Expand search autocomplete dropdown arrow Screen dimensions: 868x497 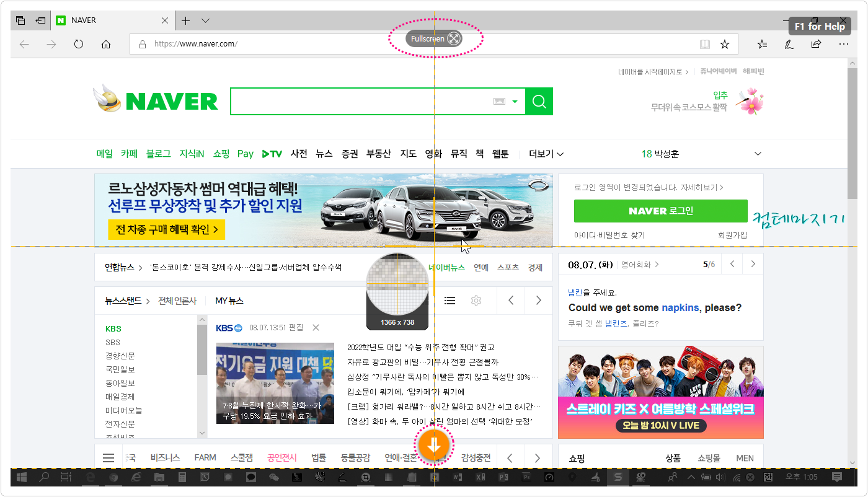[515, 102]
